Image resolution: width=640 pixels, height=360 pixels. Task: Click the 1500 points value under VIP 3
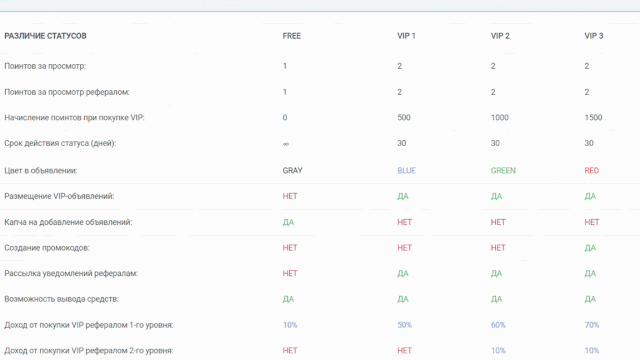[593, 118]
